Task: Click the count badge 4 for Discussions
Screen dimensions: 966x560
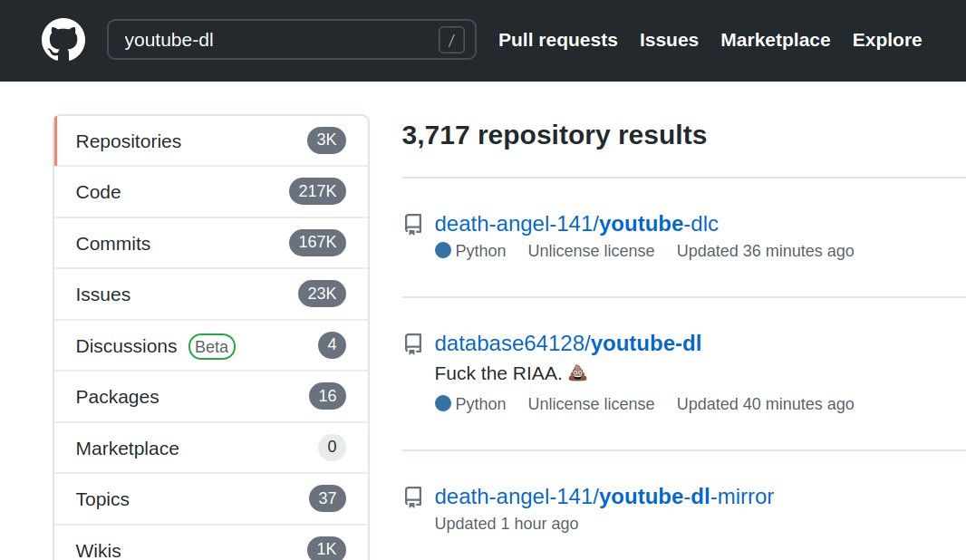Action: click(332, 344)
